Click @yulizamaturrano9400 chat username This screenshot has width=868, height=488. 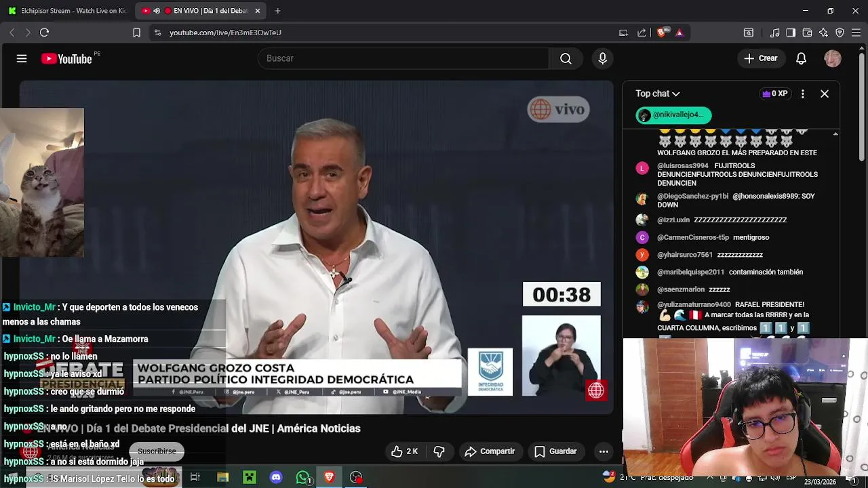(694, 304)
